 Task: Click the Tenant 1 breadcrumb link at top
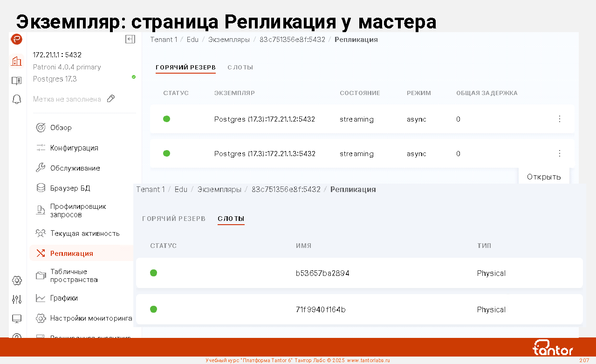[164, 40]
